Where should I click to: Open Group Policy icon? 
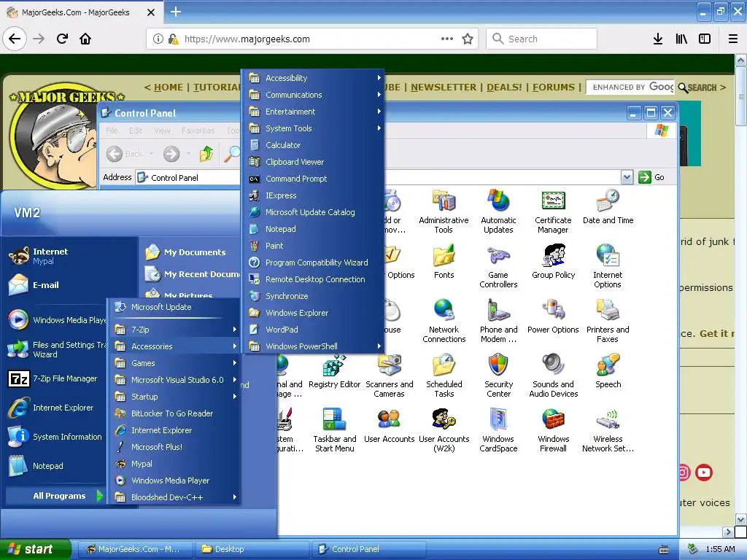click(553, 262)
